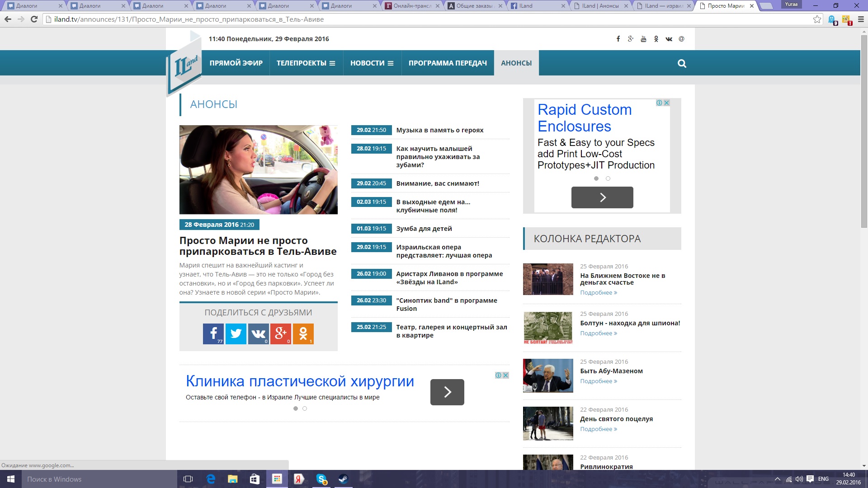Open File Explorer from the taskbar

tap(232, 479)
